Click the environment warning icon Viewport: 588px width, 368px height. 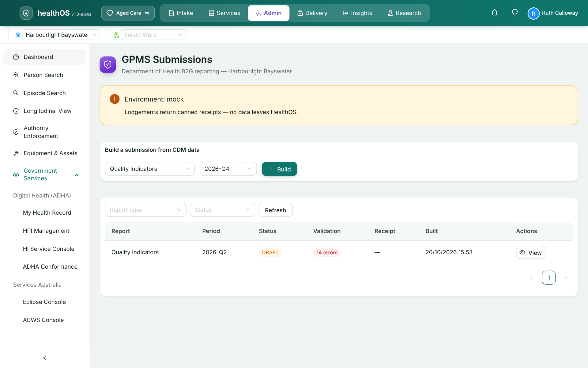(x=115, y=99)
